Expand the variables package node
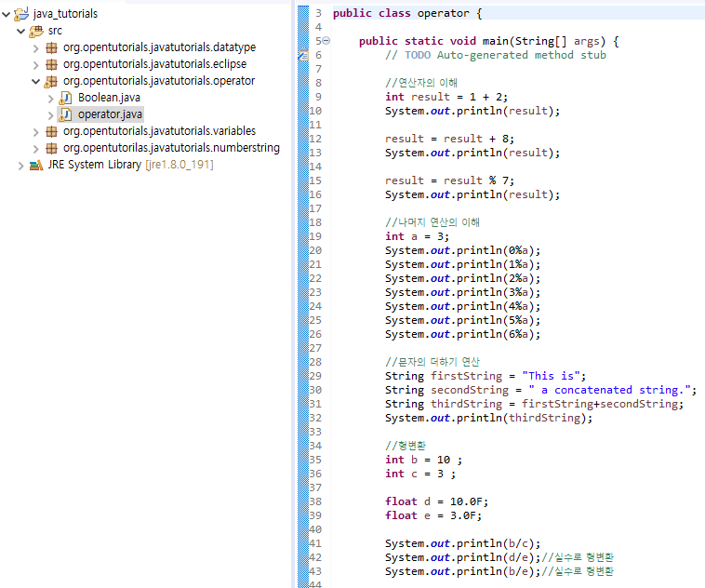This screenshot has width=705, height=588. pyautogui.click(x=36, y=131)
